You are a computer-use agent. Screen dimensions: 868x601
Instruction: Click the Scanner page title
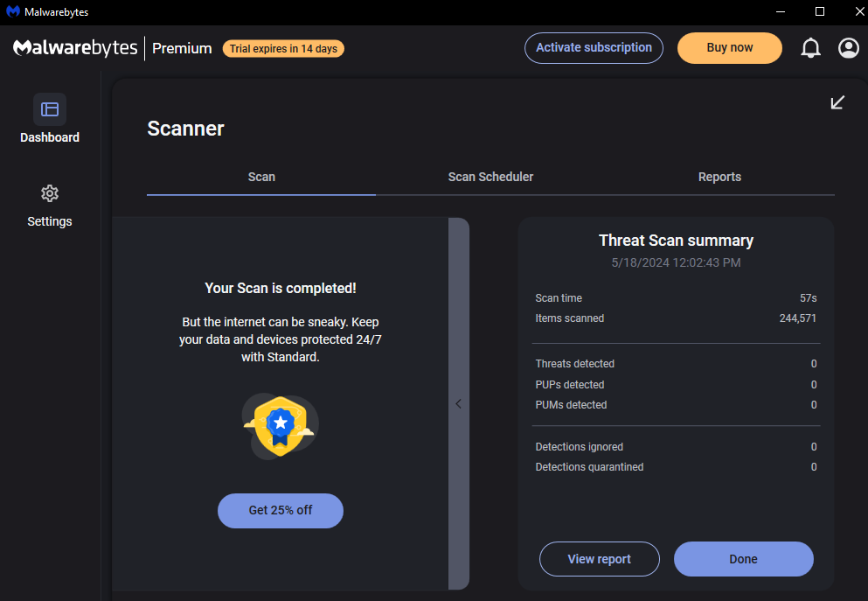pos(185,129)
